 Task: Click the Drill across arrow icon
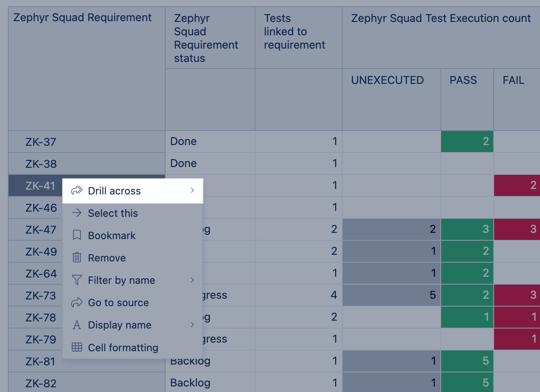tap(77, 191)
